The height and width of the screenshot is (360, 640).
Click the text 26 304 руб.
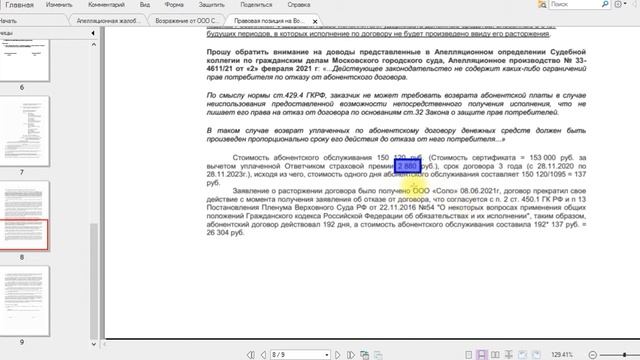tap(225, 233)
